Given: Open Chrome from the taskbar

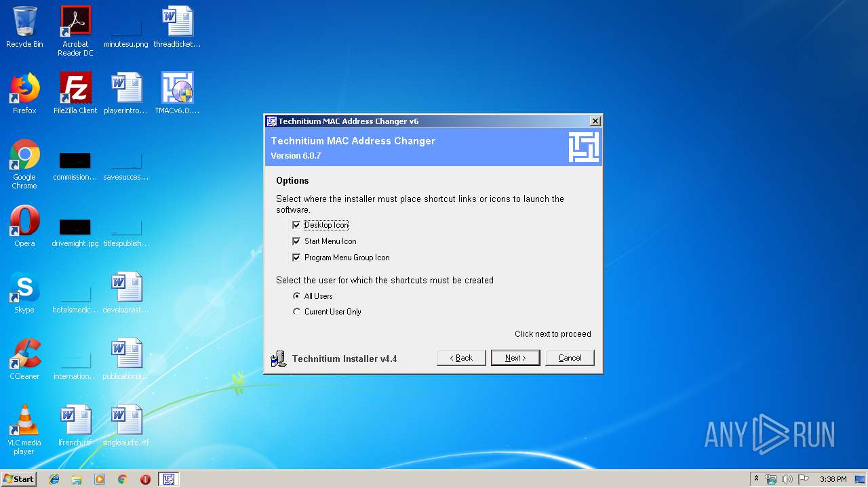Looking at the screenshot, I should 123,479.
